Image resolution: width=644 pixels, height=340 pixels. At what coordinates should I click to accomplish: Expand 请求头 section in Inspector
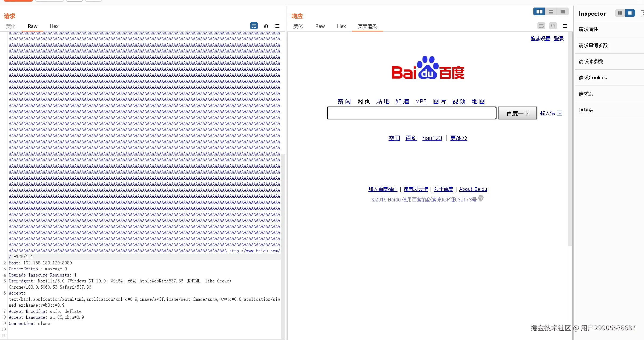609,94
